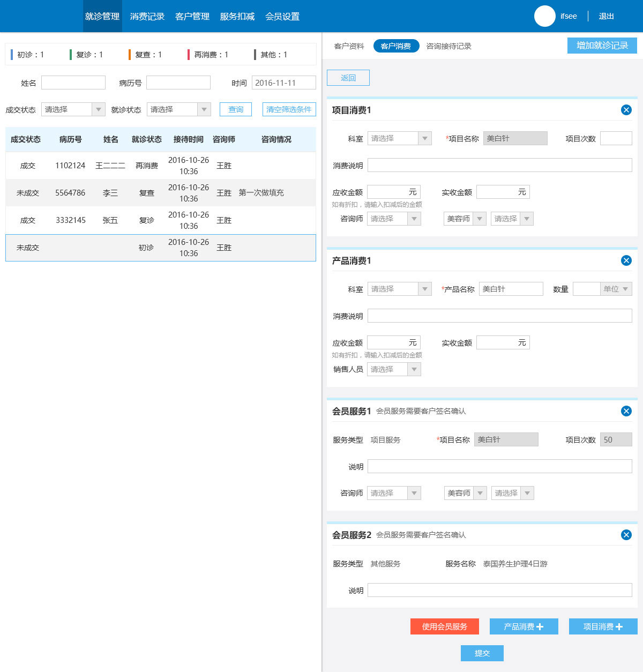
Task: Open 美容师 dropdown in 项目消费1
Action: coord(465,219)
